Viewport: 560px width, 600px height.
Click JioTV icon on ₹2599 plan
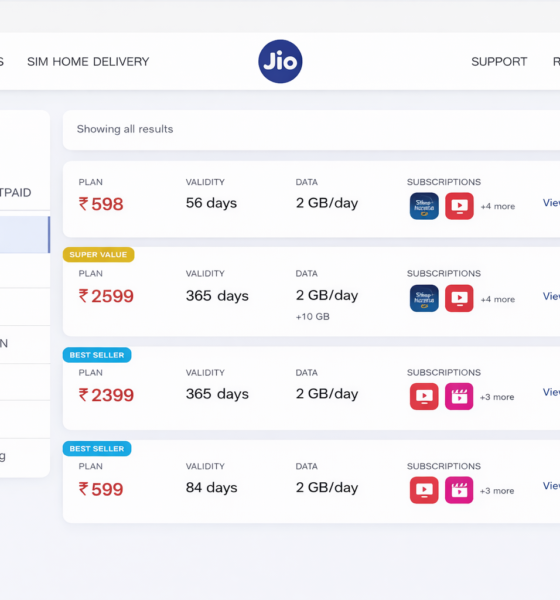pyautogui.click(x=459, y=298)
